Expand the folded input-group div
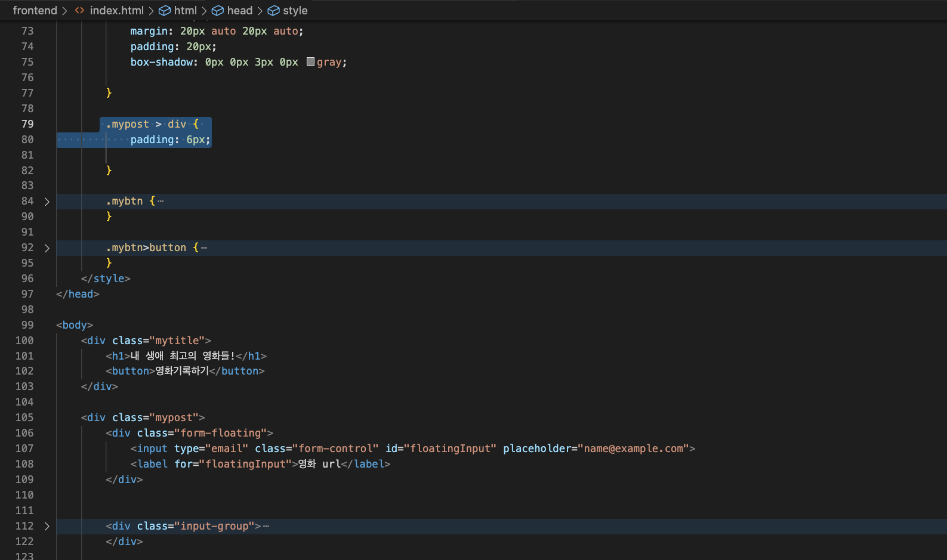This screenshot has height=560, width=947. [47, 526]
